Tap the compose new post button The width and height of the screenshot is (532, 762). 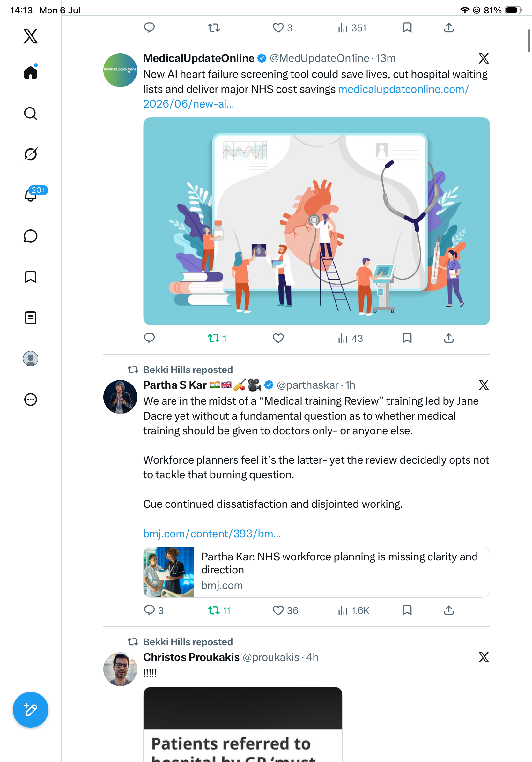pyautogui.click(x=31, y=710)
